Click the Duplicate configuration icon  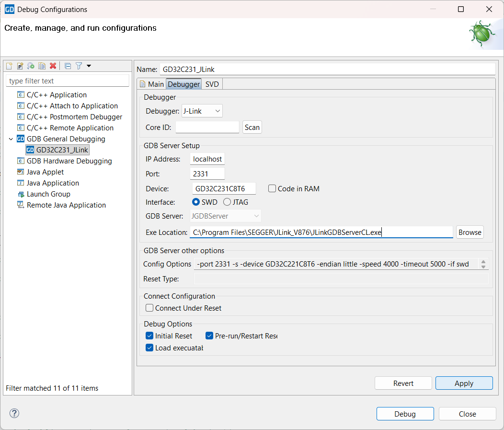coord(42,66)
